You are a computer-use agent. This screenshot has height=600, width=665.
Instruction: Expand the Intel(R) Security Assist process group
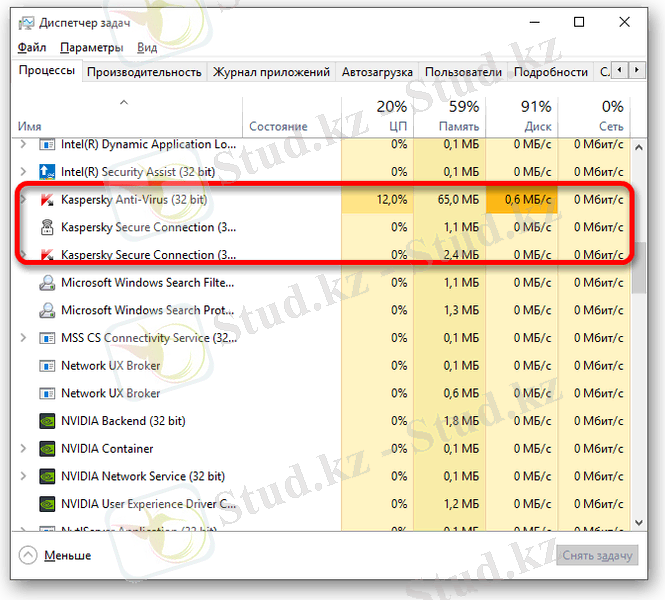pos(23,172)
